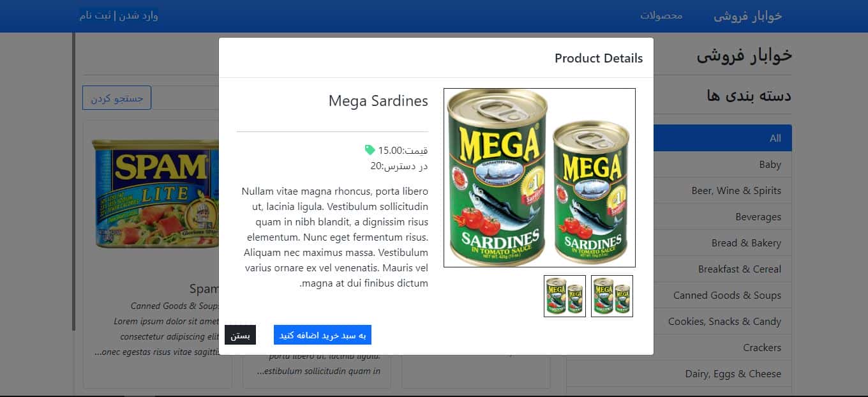Select the All category
Screen dimensions: 868x397
click(722, 138)
